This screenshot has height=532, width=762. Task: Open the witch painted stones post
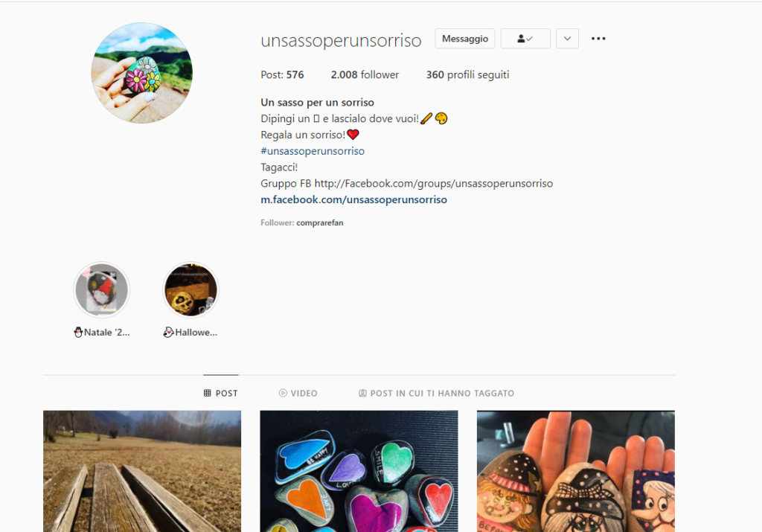point(575,471)
